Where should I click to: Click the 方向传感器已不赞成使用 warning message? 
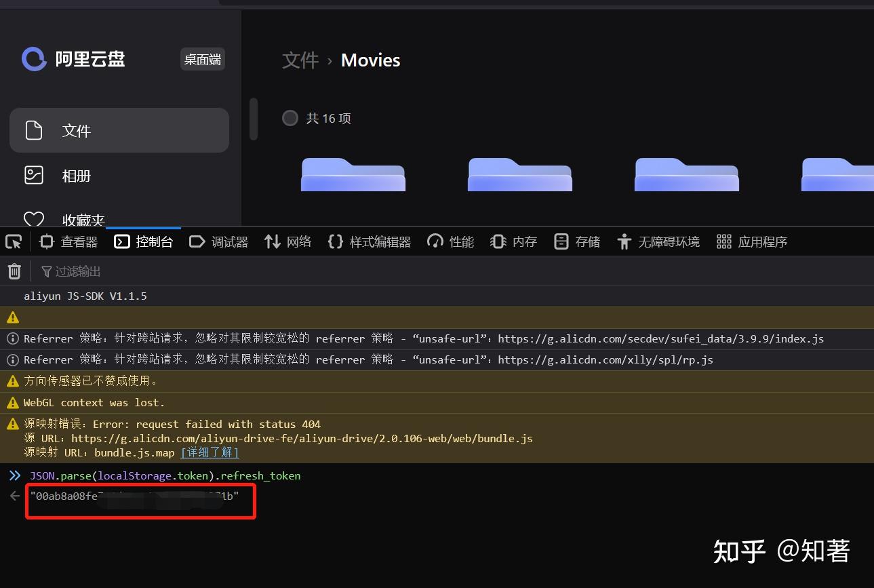[x=91, y=381]
